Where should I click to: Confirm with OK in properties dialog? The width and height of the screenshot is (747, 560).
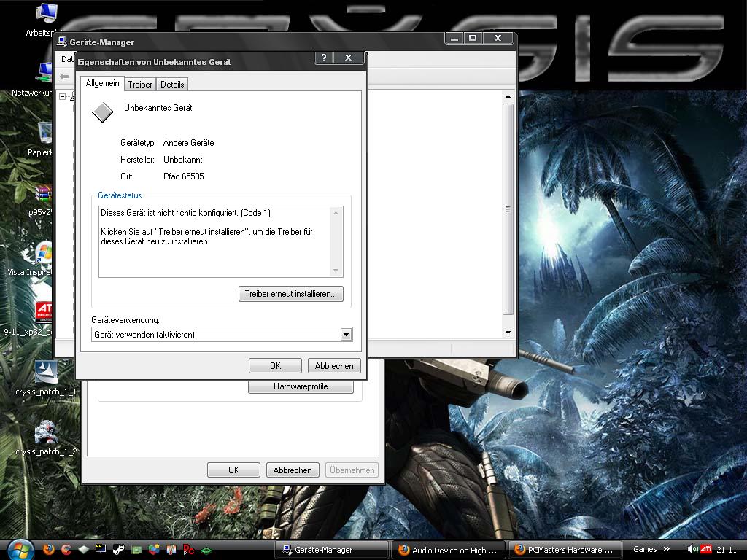275,366
